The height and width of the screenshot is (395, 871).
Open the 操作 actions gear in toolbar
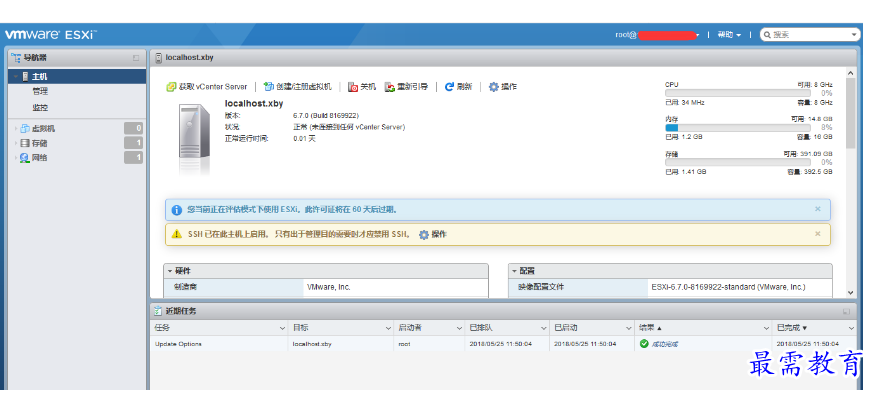pos(502,87)
